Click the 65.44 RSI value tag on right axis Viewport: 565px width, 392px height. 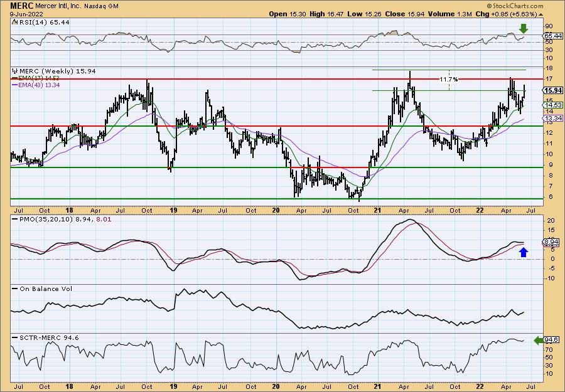tap(552, 36)
